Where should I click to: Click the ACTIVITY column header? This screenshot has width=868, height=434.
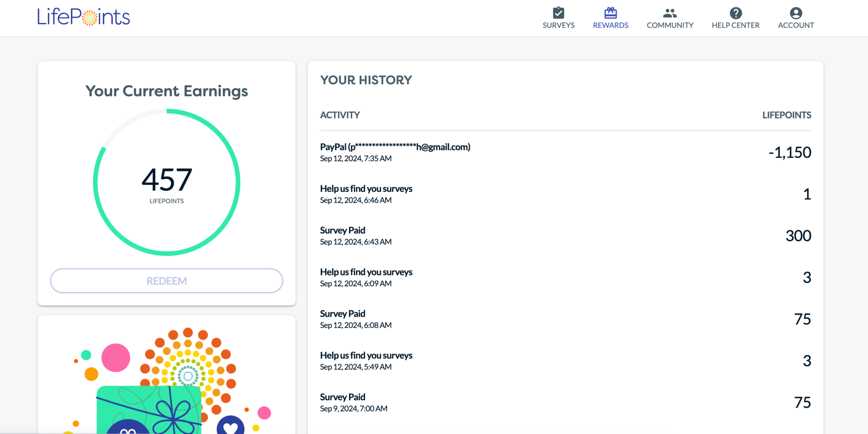coord(339,115)
